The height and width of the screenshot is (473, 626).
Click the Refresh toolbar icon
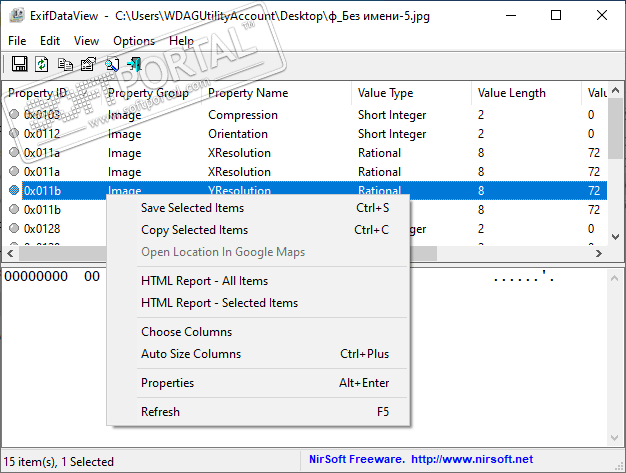(42, 64)
